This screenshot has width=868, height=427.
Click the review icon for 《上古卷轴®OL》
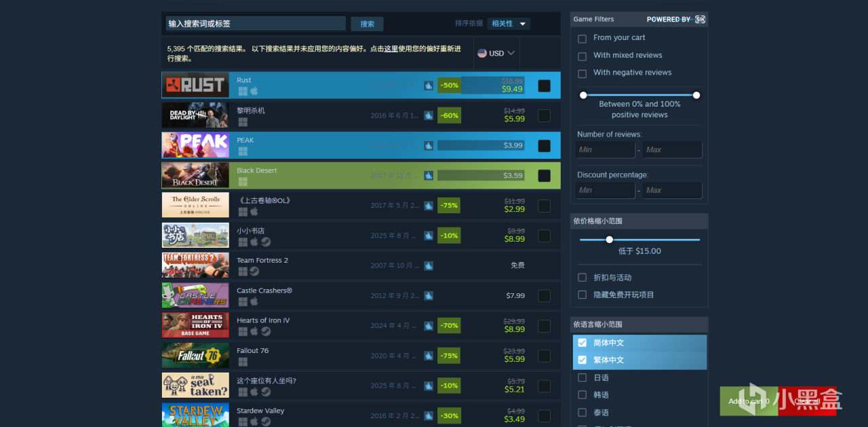click(429, 205)
